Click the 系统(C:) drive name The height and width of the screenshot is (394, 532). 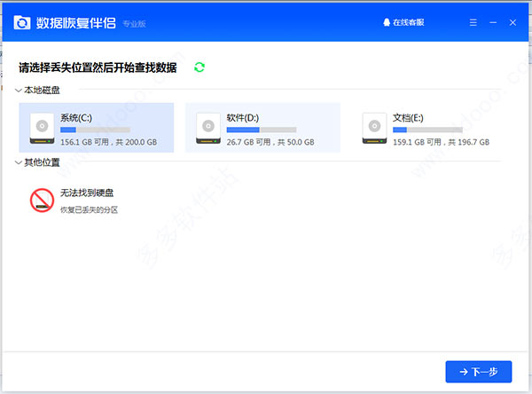click(x=76, y=118)
